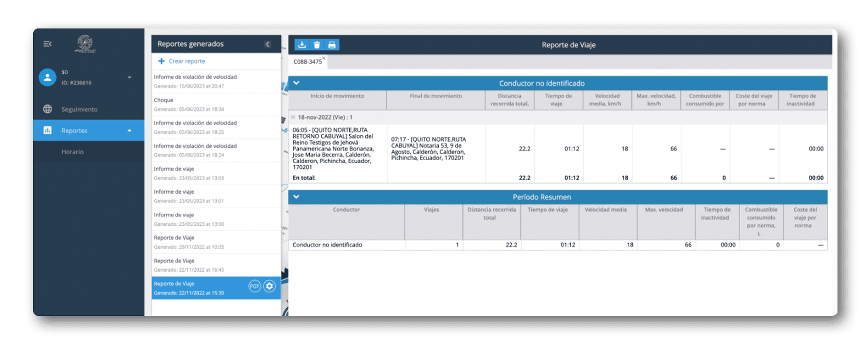Collapse the 18-nov-2022 date group
The height and width of the screenshot is (358, 868).
point(293,117)
